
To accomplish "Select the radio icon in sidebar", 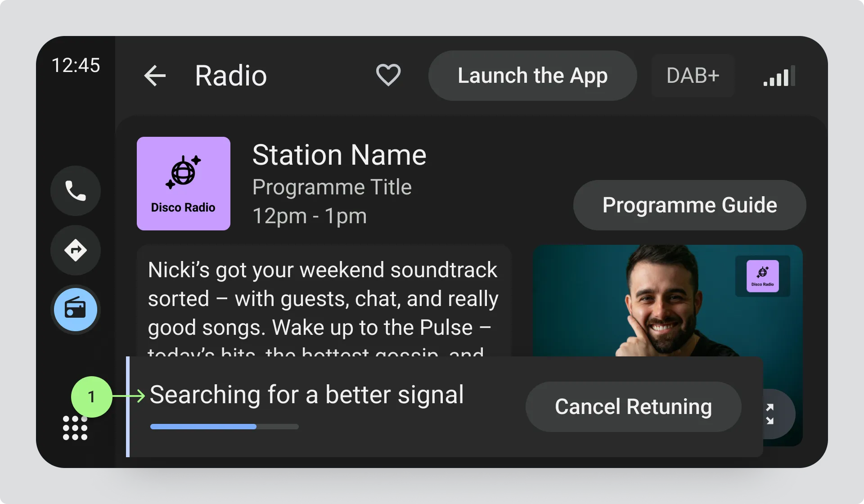I will 76,310.
